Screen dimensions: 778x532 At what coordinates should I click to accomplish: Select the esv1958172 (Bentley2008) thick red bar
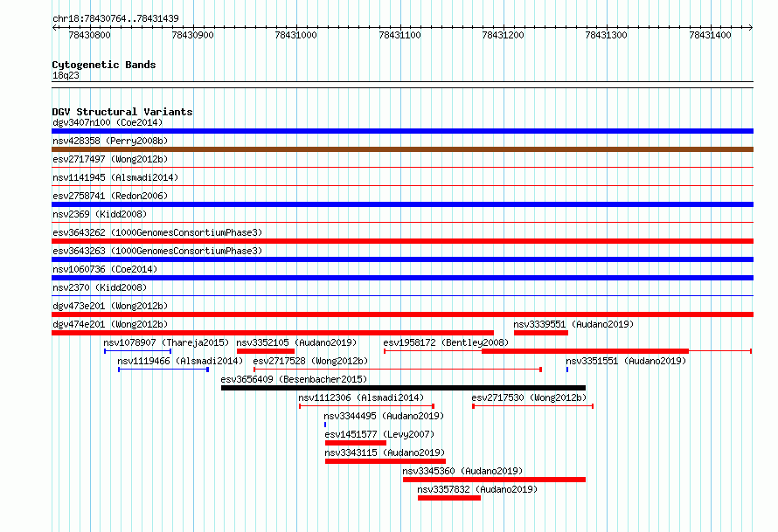[585, 351]
